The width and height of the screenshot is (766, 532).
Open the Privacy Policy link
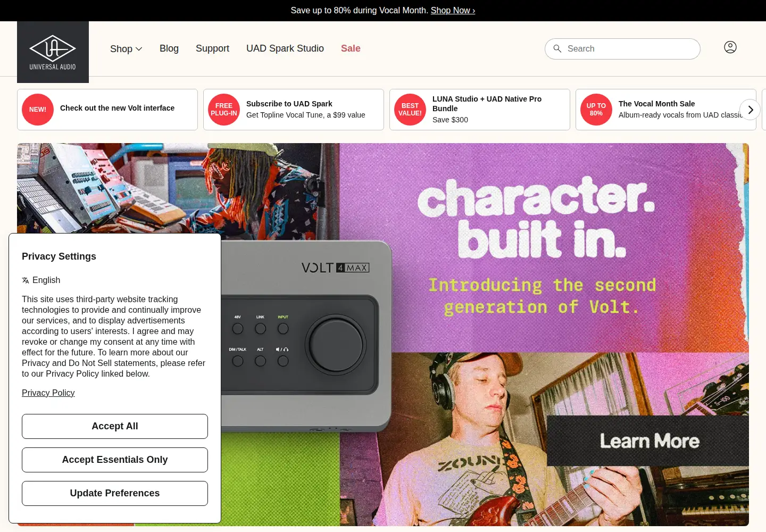[48, 393]
